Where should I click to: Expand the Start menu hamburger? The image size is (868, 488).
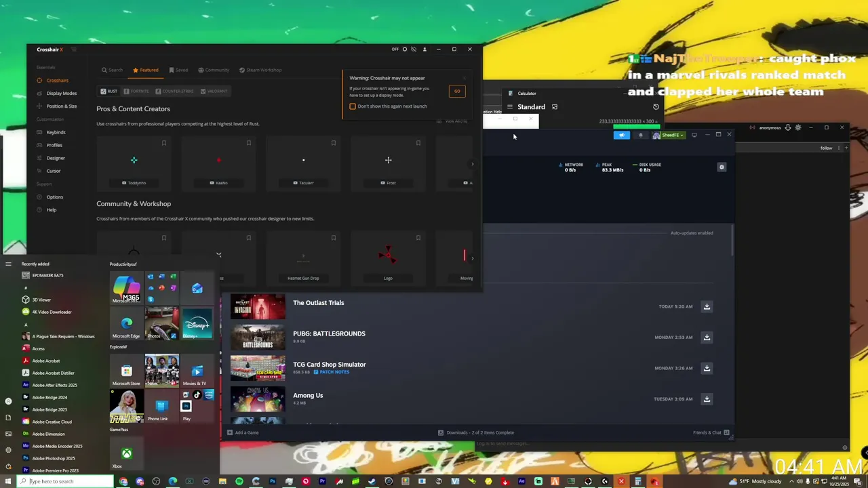click(x=8, y=264)
